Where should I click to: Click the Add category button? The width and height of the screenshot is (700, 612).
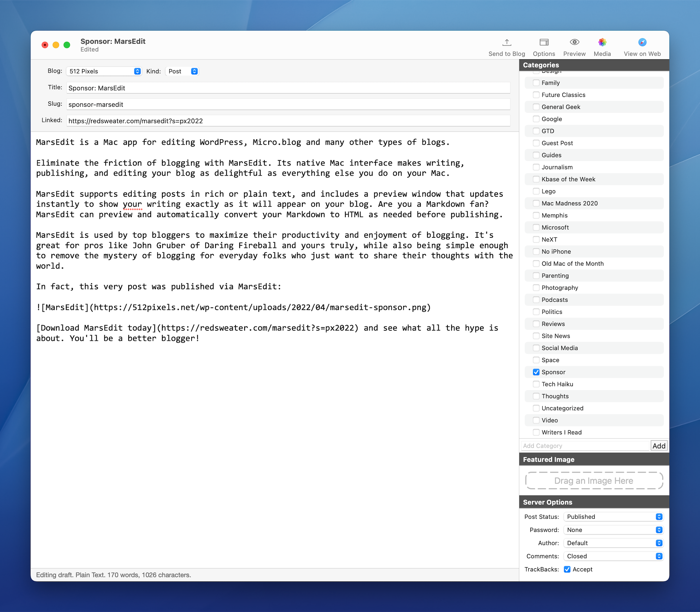coord(659,446)
